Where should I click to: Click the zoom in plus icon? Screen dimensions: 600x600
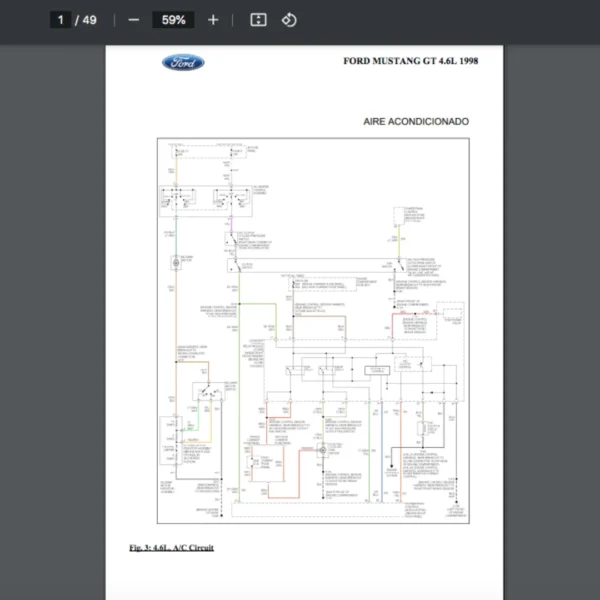213,20
